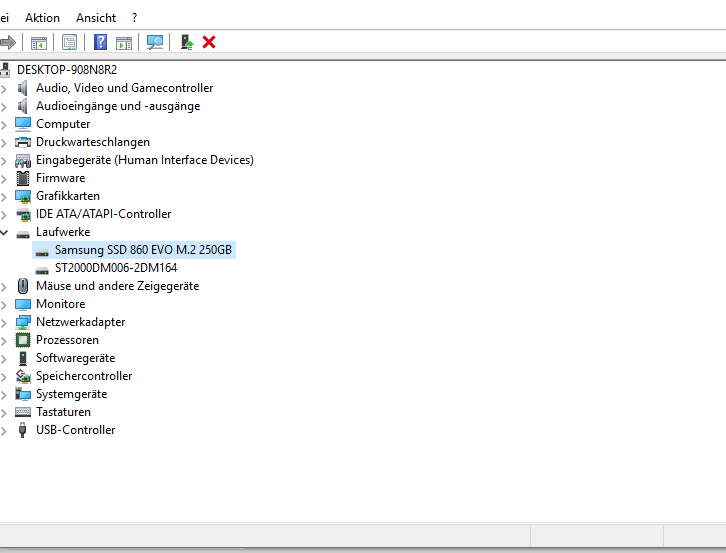Image resolution: width=726 pixels, height=553 pixels.
Task: Select the Audioeingänge und -ausgänge label
Action: point(118,106)
